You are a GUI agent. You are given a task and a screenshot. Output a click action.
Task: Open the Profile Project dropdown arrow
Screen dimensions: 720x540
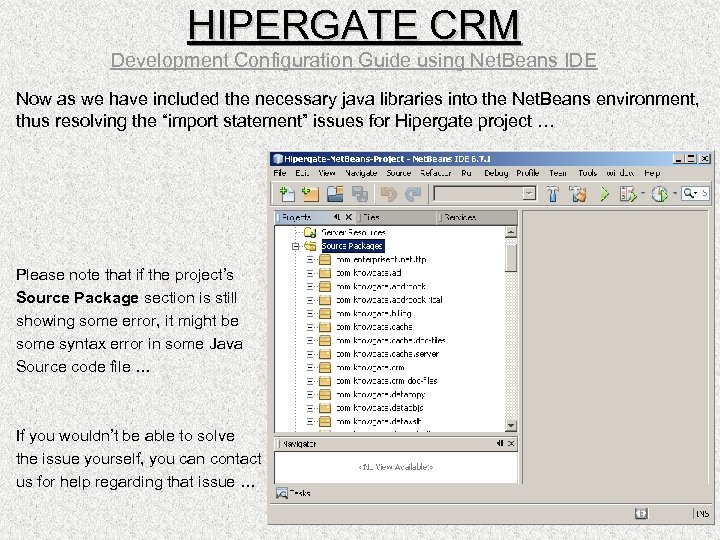[675, 193]
